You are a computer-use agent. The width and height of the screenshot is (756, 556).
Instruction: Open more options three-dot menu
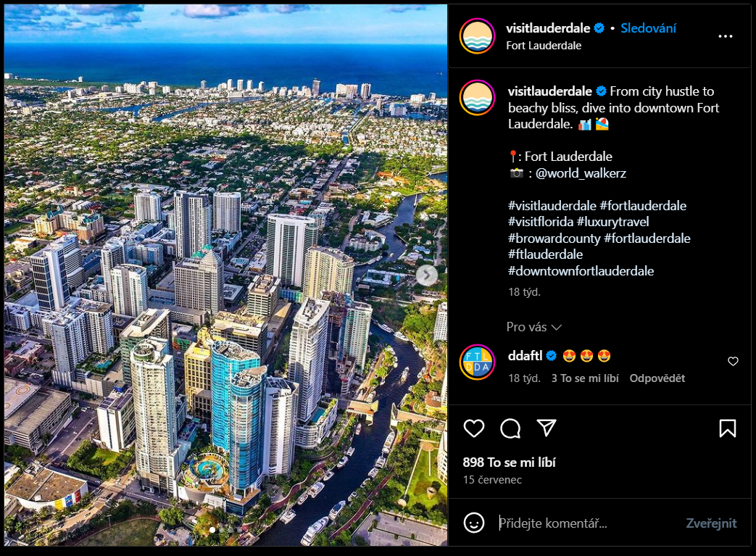click(x=725, y=36)
